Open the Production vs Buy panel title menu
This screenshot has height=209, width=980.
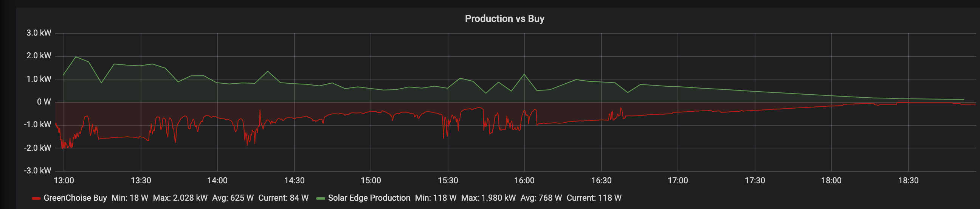pos(504,19)
